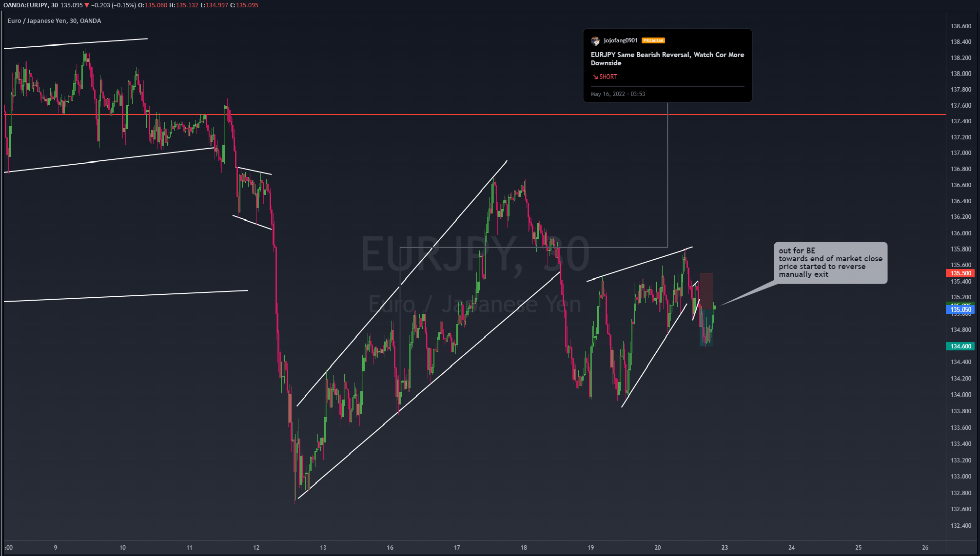
Task: Open the idea titled EURJPY Same Bearish Reversal
Action: click(x=667, y=58)
